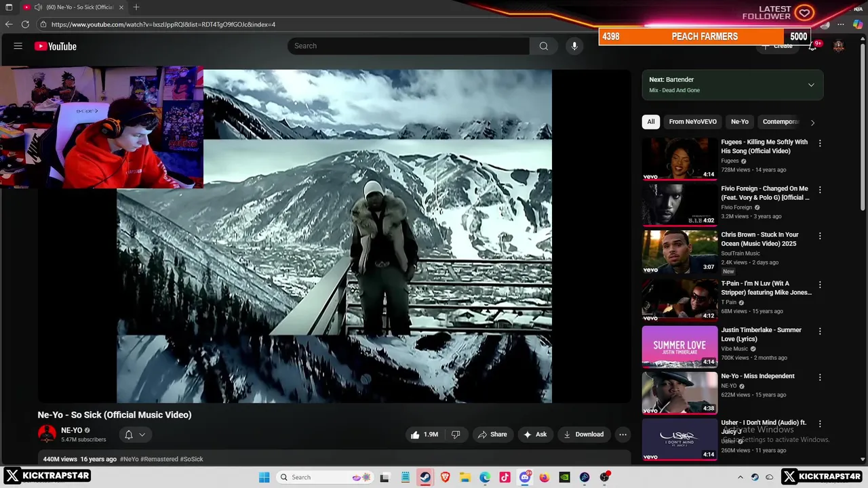Screen dimensions: 868x488
Task: Go to the YouTube home logo
Action: click(56, 46)
